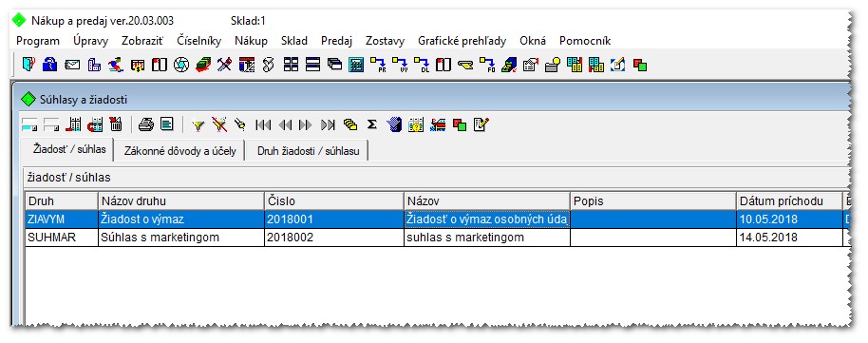Click the date cell 10.05.2018

point(789,219)
